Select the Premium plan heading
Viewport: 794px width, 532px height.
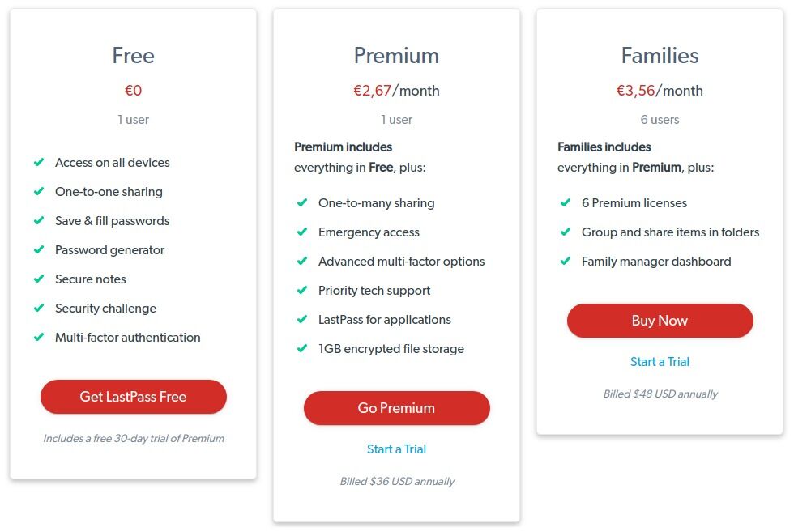point(396,56)
